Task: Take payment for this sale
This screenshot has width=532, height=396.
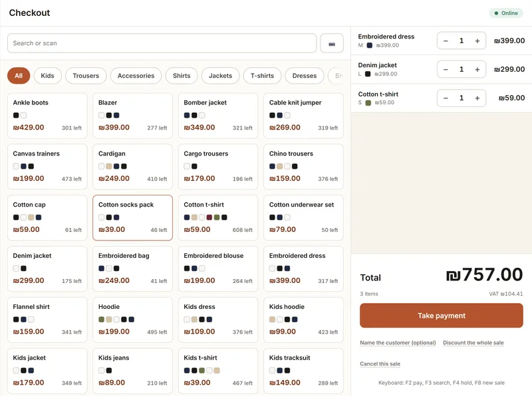Action: click(441, 316)
